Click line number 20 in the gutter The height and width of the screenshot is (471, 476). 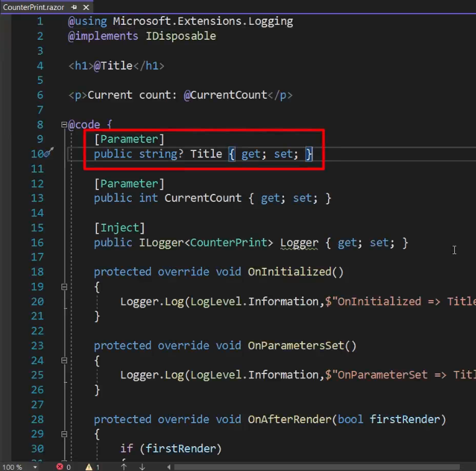pos(38,301)
